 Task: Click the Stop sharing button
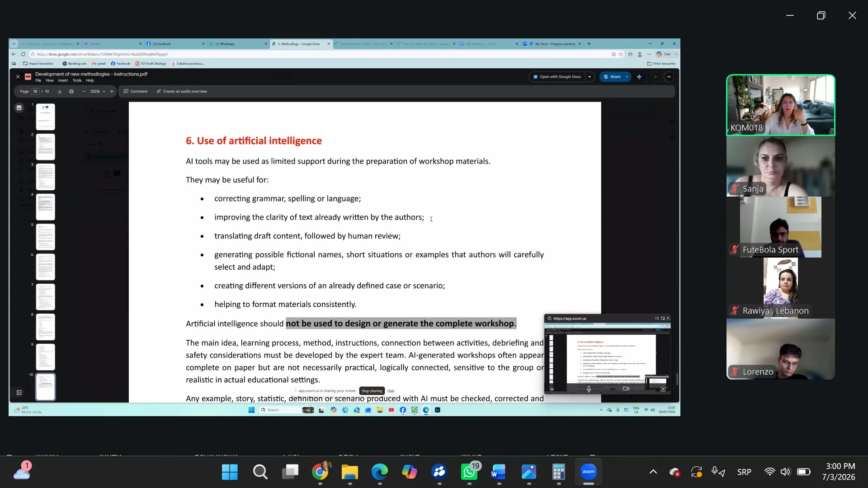pyautogui.click(x=372, y=391)
